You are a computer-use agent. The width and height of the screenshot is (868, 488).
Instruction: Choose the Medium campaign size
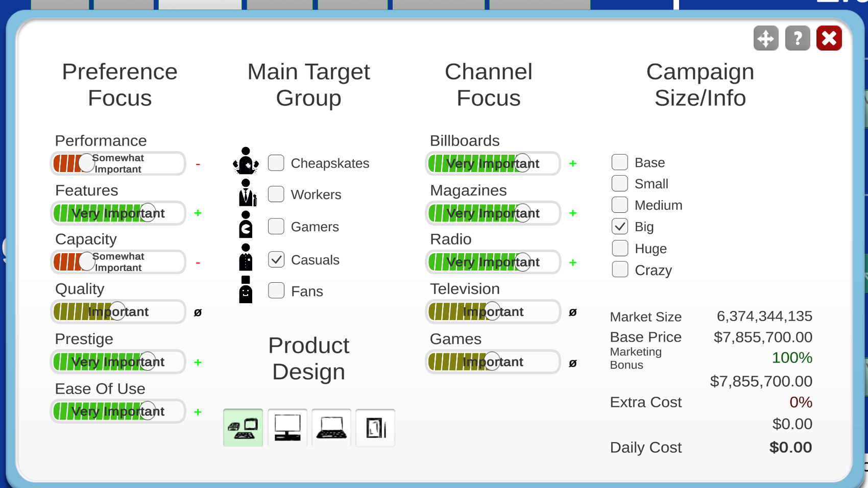620,205
